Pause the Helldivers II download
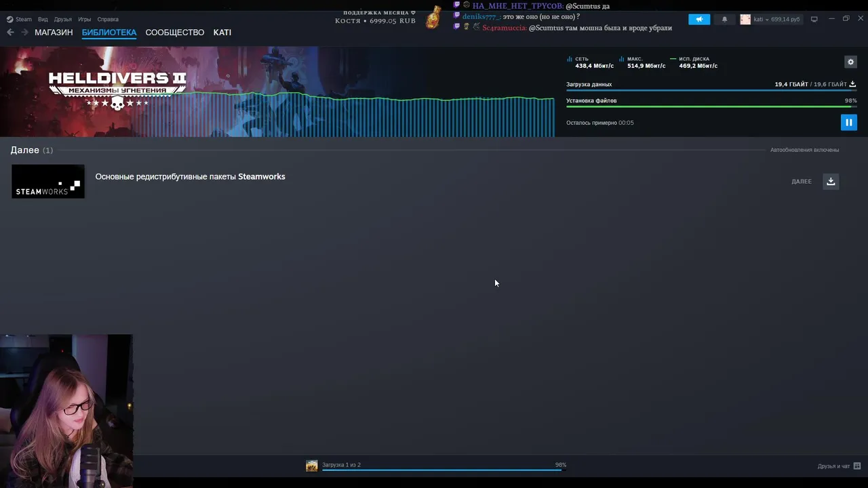This screenshot has height=488, width=868. [848, 123]
